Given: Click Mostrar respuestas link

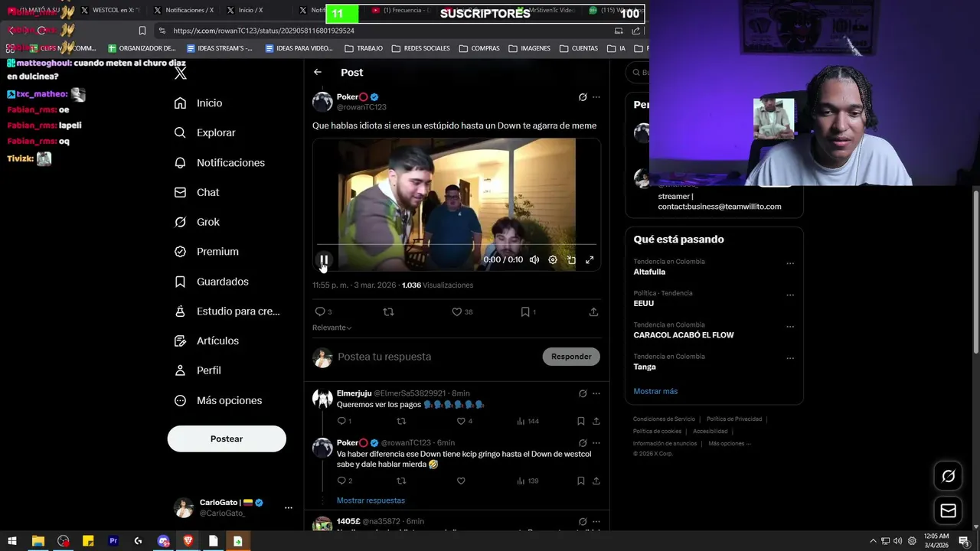Looking at the screenshot, I should [x=371, y=500].
